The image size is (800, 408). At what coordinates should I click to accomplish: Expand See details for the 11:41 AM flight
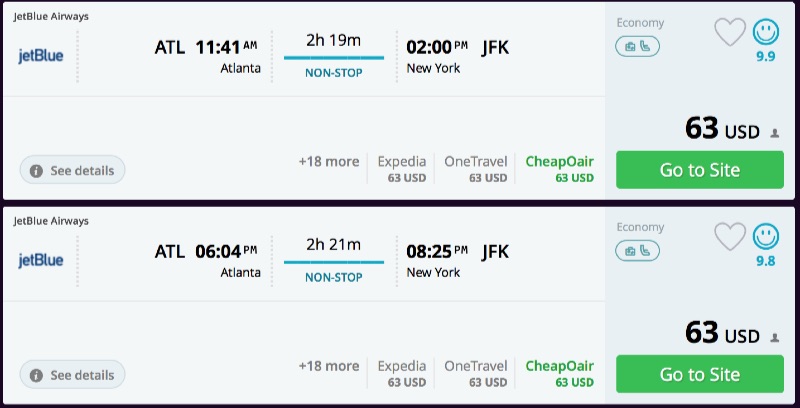73,170
